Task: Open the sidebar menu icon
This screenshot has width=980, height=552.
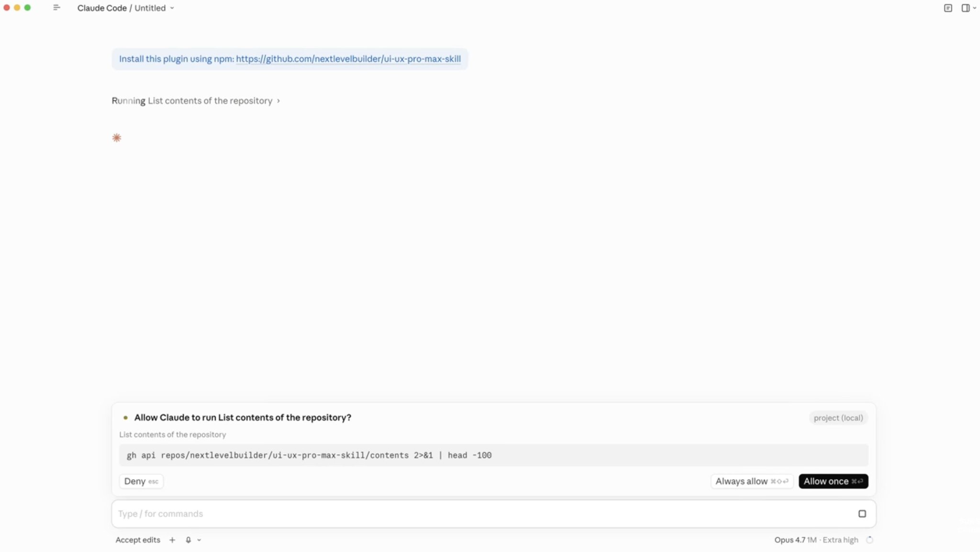Action: [56, 8]
